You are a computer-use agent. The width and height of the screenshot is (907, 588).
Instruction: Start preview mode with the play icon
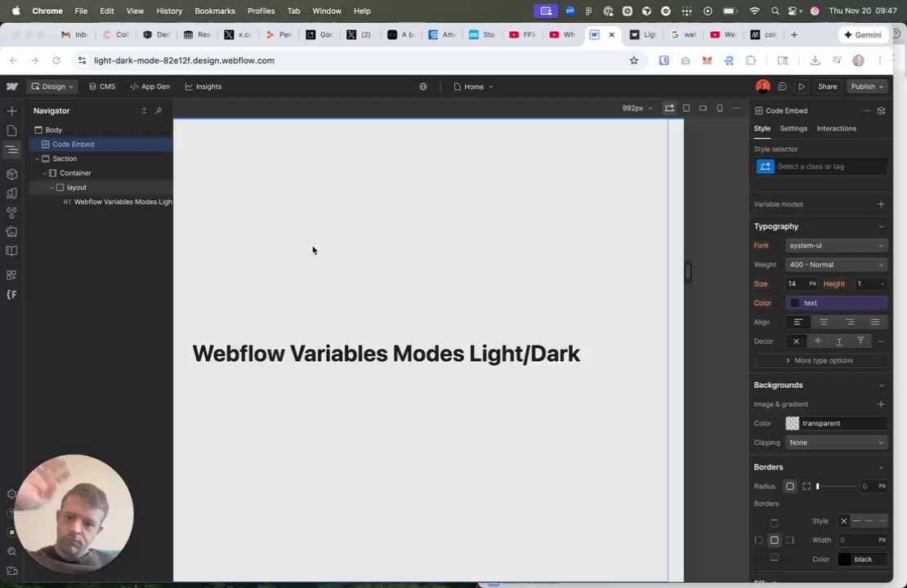coord(802,86)
